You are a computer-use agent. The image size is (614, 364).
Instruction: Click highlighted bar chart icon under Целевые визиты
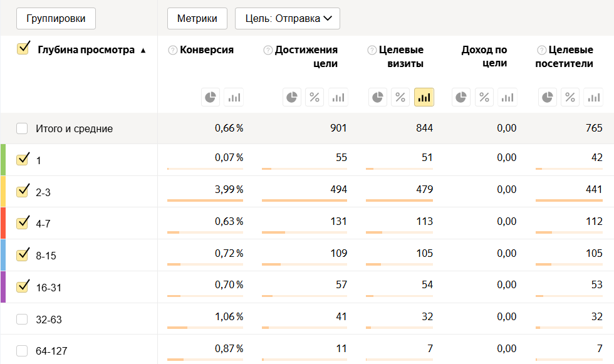424,97
